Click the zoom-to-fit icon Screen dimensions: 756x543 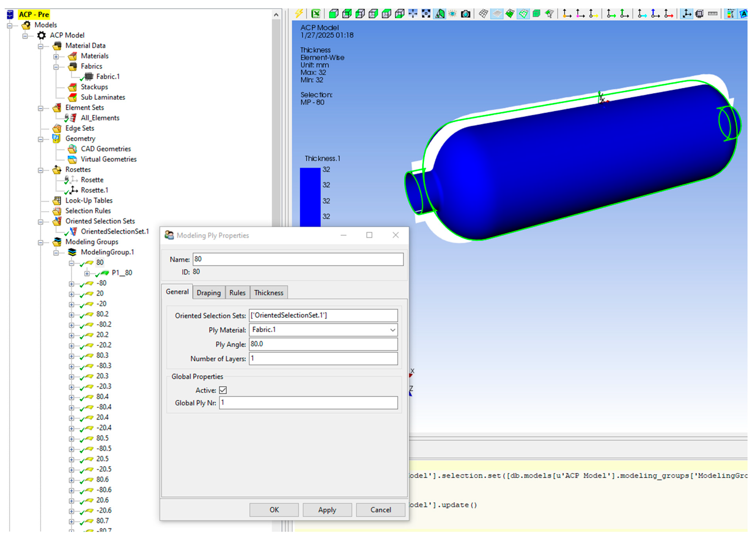426,14
